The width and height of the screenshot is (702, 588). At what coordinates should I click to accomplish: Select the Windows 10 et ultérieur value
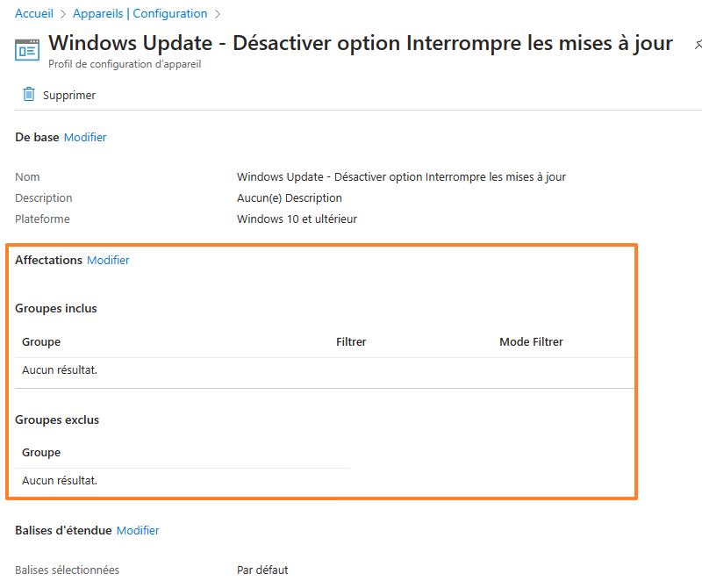(x=297, y=219)
